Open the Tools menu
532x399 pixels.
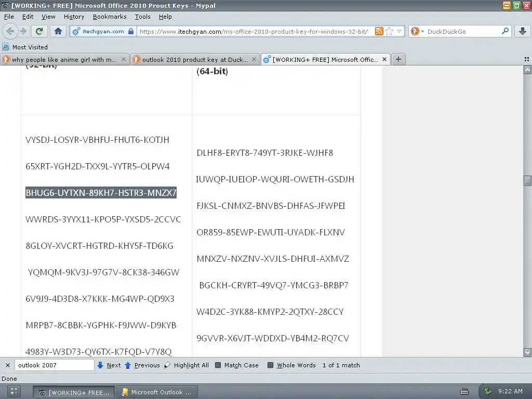[x=142, y=17]
